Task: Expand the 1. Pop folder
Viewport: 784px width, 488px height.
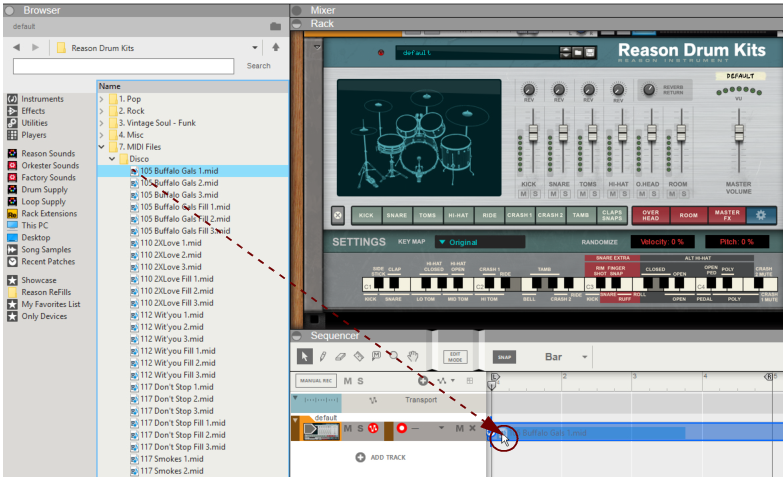Action: click(x=102, y=99)
